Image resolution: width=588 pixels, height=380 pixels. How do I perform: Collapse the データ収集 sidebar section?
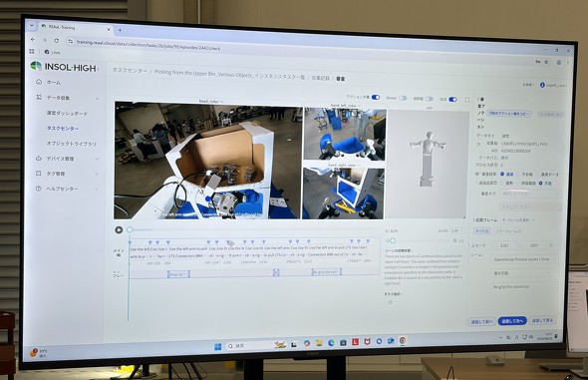click(x=97, y=99)
